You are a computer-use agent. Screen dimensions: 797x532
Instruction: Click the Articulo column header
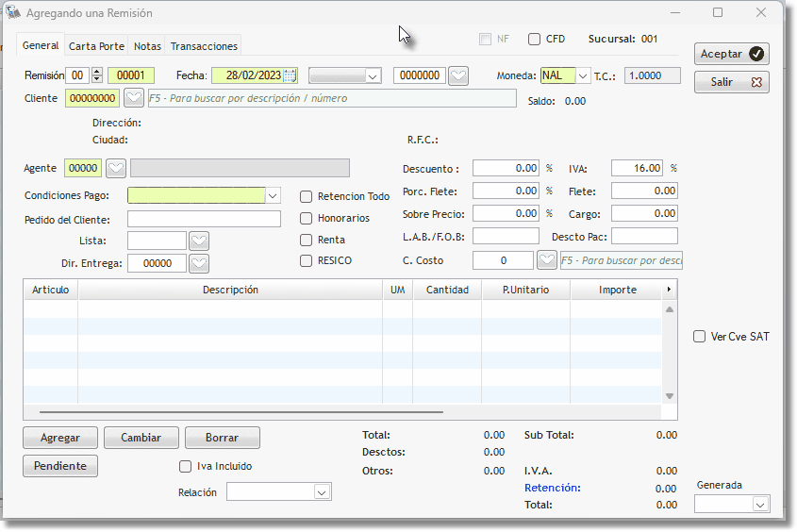(50, 290)
